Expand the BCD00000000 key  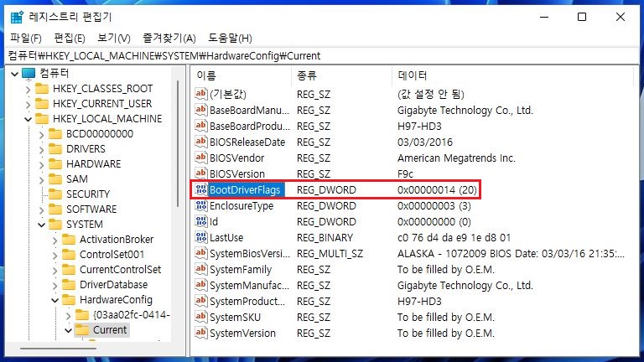(41, 134)
